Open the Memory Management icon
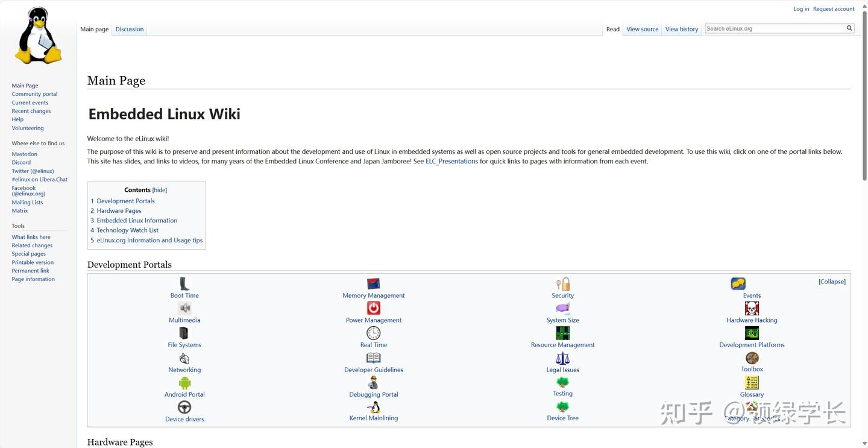This screenshot has width=868, height=448. click(x=374, y=284)
